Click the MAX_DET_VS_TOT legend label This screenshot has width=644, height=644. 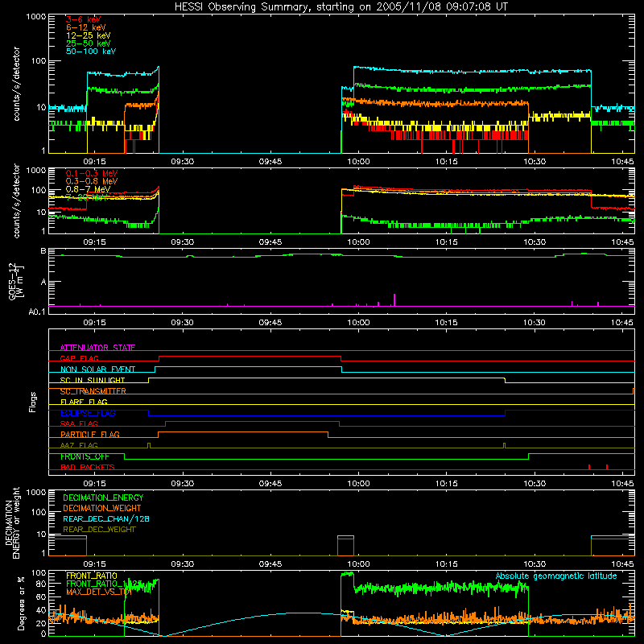coord(98,592)
